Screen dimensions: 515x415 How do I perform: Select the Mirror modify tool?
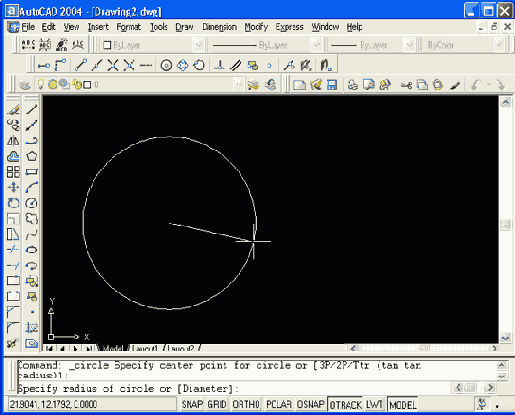pos(13,140)
